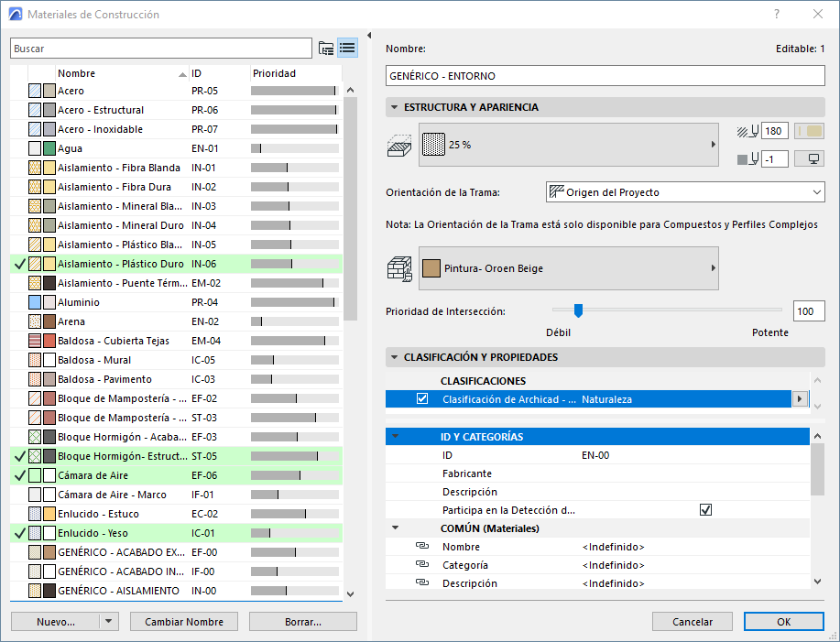The height and width of the screenshot is (642, 840).
Task: Click the EN-00 ID value
Action: coord(595,455)
